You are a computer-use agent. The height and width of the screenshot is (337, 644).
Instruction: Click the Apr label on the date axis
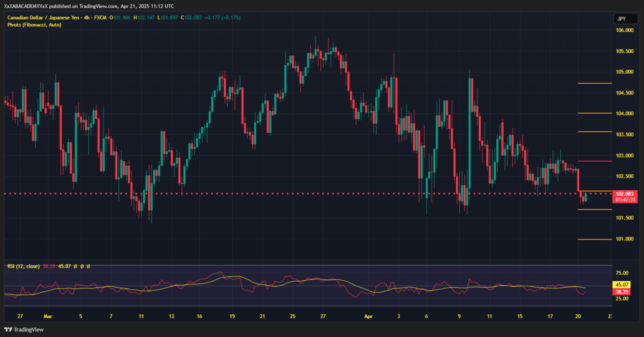[368, 316]
